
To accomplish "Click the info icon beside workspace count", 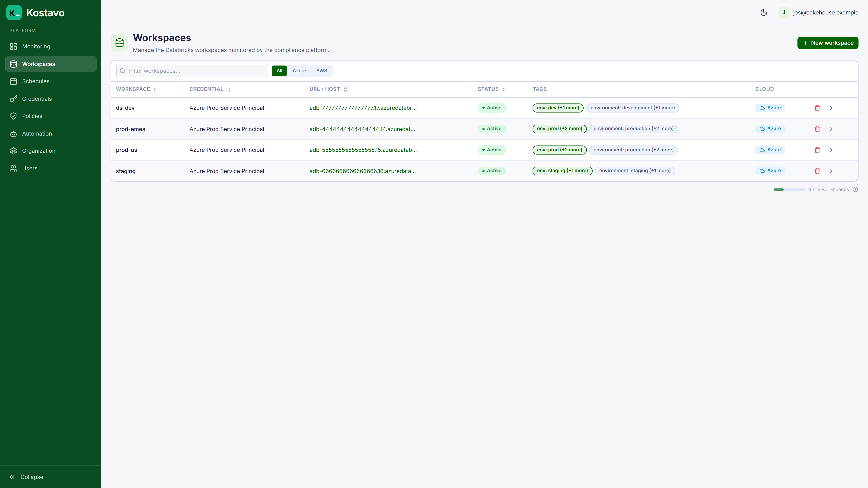I will (855, 190).
